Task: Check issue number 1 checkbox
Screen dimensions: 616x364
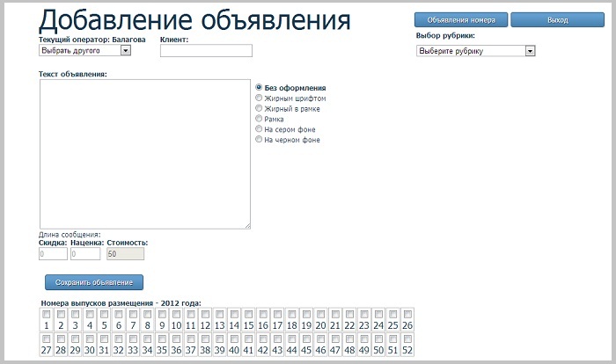Action: (x=47, y=315)
